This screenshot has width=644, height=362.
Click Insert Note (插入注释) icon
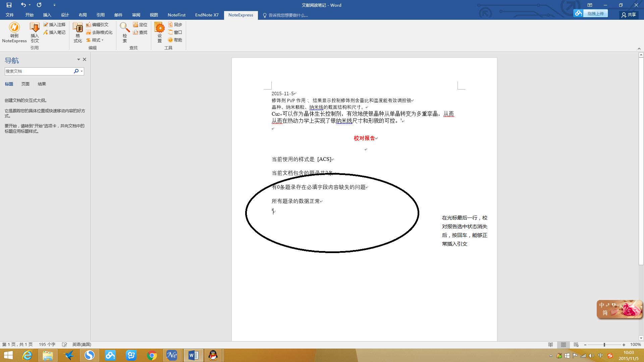tap(46, 24)
